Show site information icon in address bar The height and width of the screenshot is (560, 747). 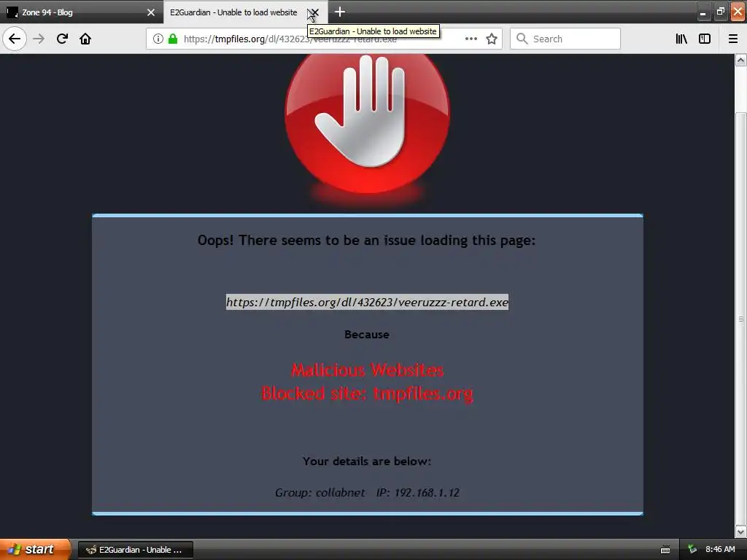tap(158, 39)
